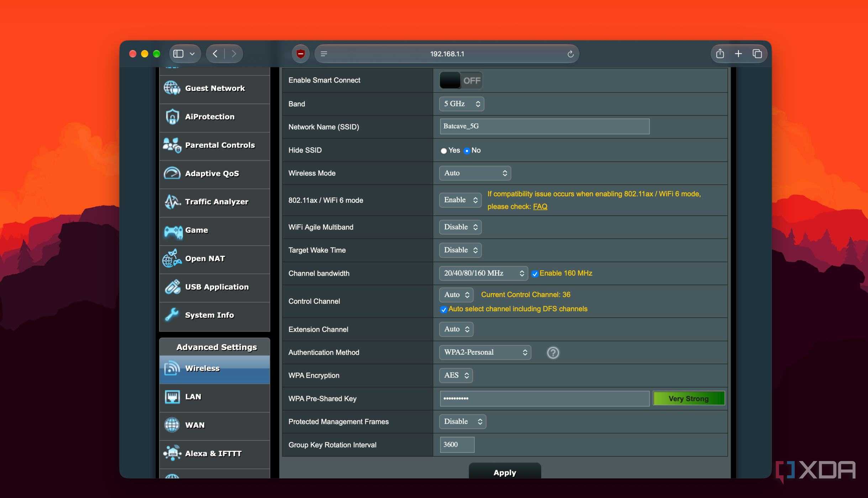This screenshot has width=868, height=498.
Task: Open the Guest Network menu label
Action: [x=215, y=88]
